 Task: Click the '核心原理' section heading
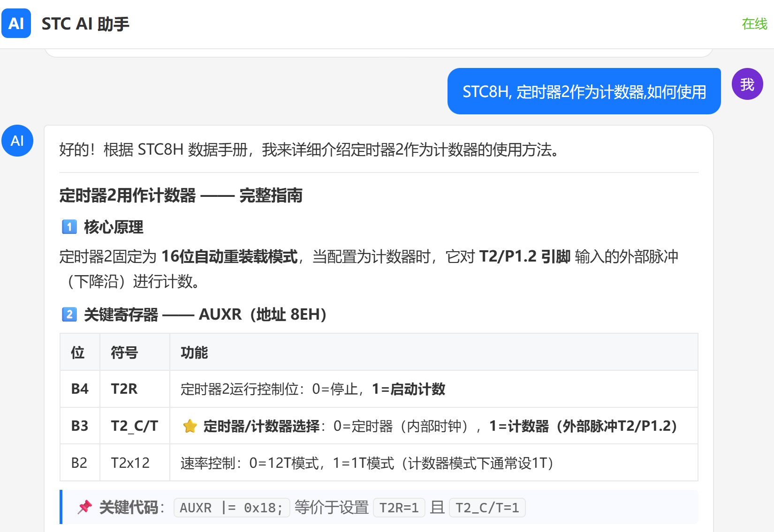[114, 227]
